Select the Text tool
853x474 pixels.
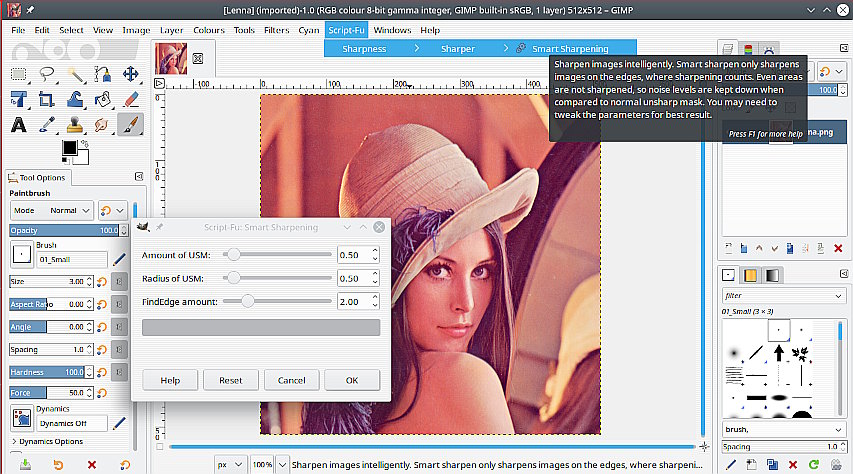pyautogui.click(x=19, y=125)
